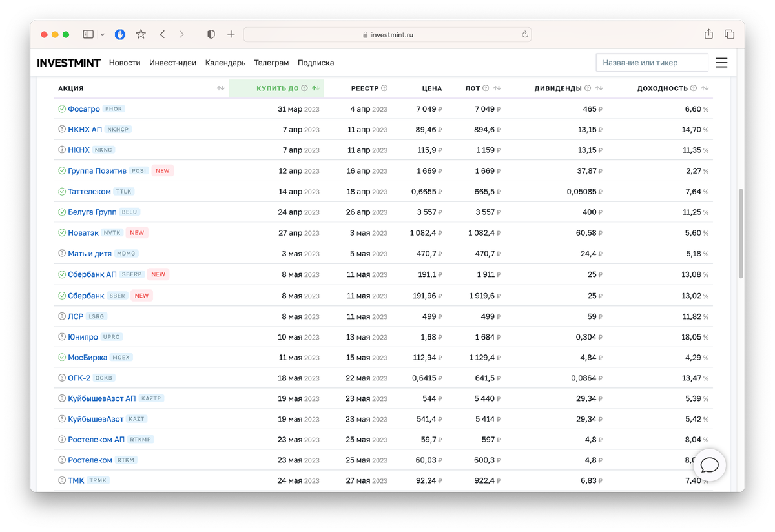This screenshot has width=775, height=532.
Task: Open the Safari share icon
Action: 708,34
